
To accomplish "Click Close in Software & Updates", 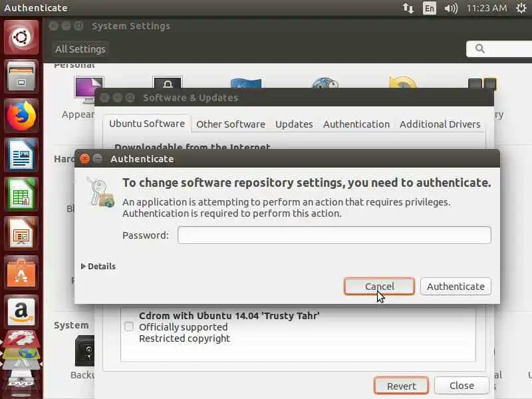I will click(462, 386).
